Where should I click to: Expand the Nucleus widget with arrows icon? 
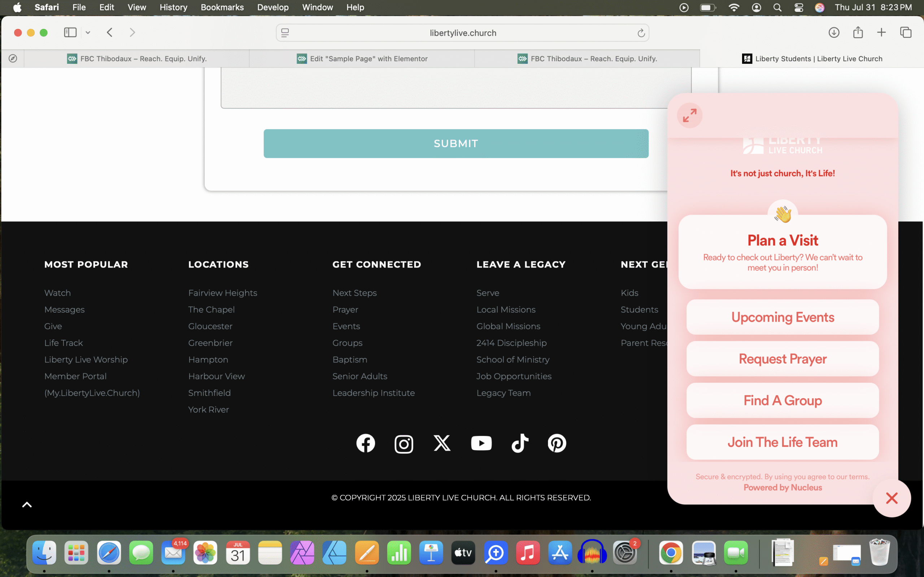point(689,115)
